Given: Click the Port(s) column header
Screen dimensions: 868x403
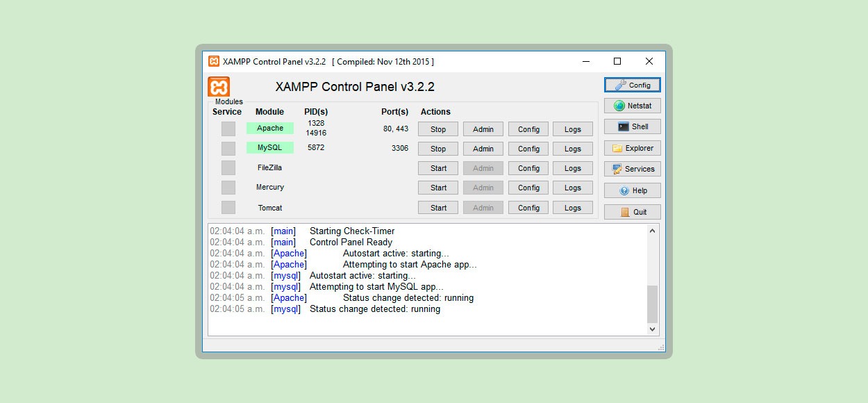Looking at the screenshot, I should click(394, 112).
